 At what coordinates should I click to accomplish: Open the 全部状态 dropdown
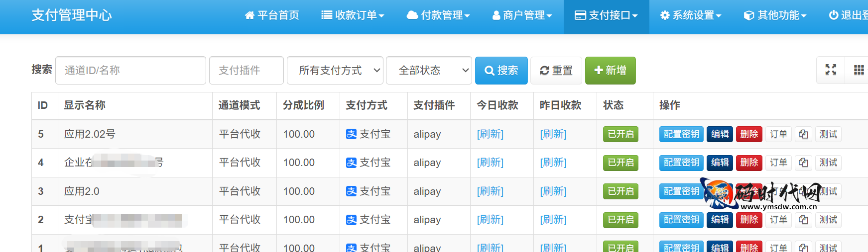point(429,70)
